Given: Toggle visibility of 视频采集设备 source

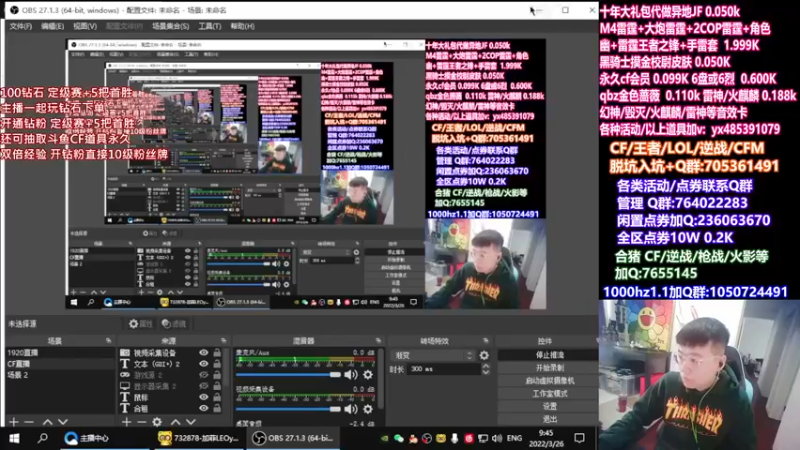Looking at the screenshot, I should (x=204, y=353).
